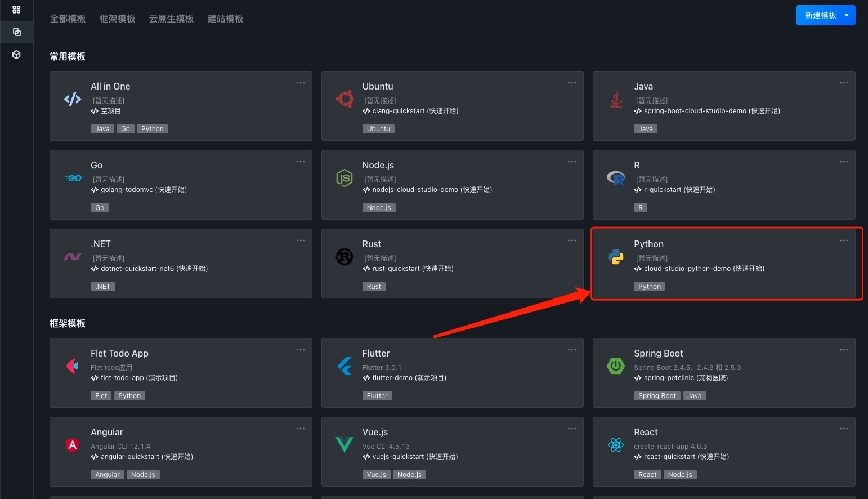Click the Ubuntu tag on Ubuntu card
This screenshot has width=868, height=499.
[x=378, y=129]
